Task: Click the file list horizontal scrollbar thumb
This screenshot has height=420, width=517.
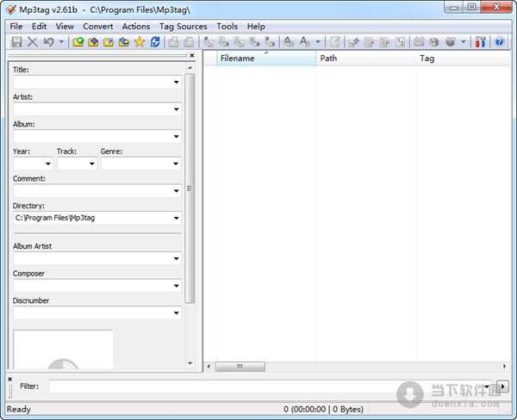Action: pos(240,367)
